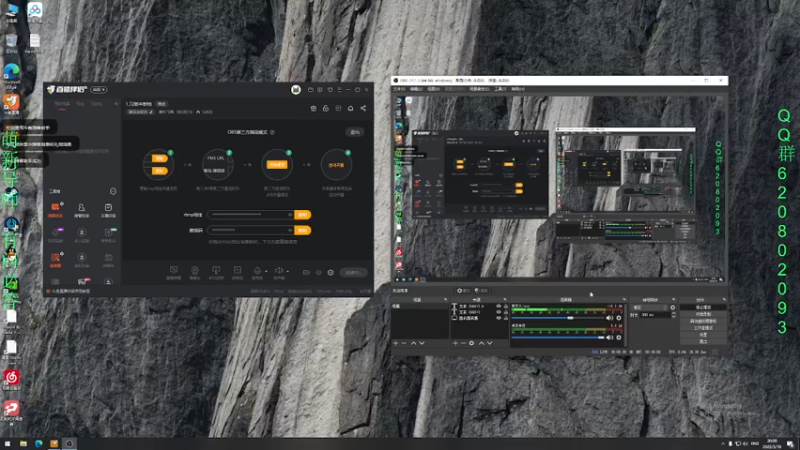Click the exit button in OBS streaming mode panel
800x450 pixels.
tap(355, 132)
